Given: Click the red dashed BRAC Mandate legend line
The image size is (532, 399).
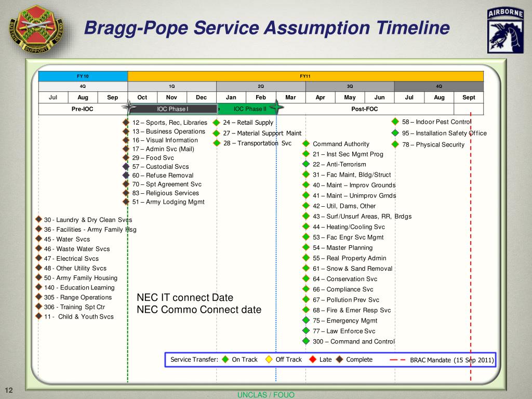Looking at the screenshot, I should point(397,360).
